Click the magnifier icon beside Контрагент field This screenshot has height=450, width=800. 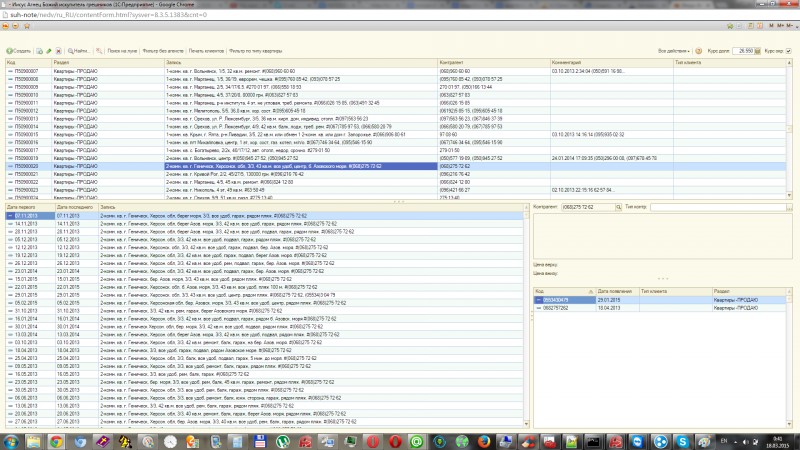(618, 207)
